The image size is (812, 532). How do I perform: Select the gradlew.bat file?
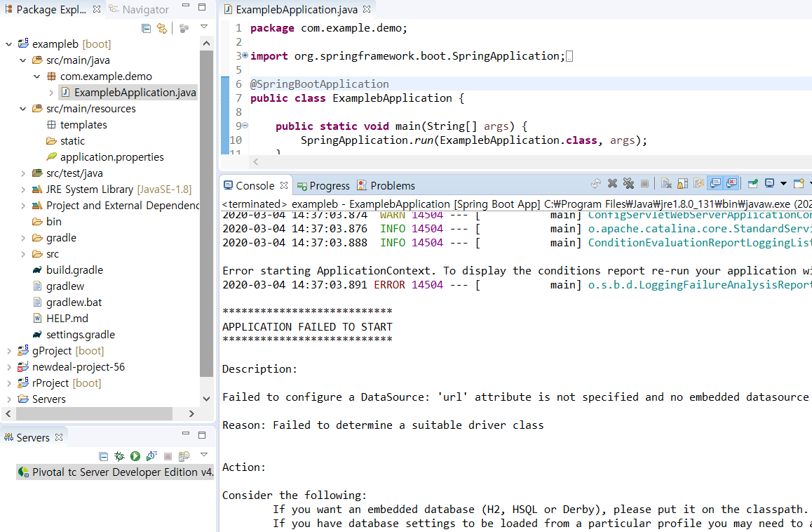click(x=74, y=302)
